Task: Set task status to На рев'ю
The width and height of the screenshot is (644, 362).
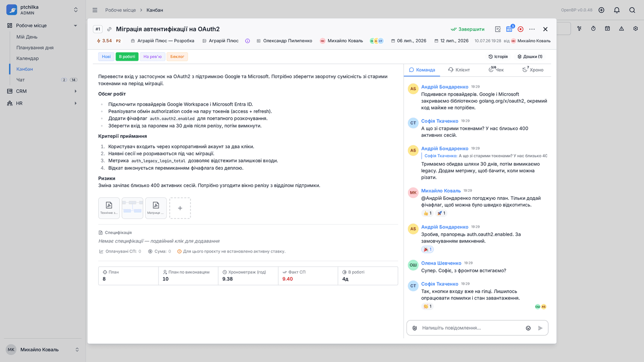Action: coord(153,57)
